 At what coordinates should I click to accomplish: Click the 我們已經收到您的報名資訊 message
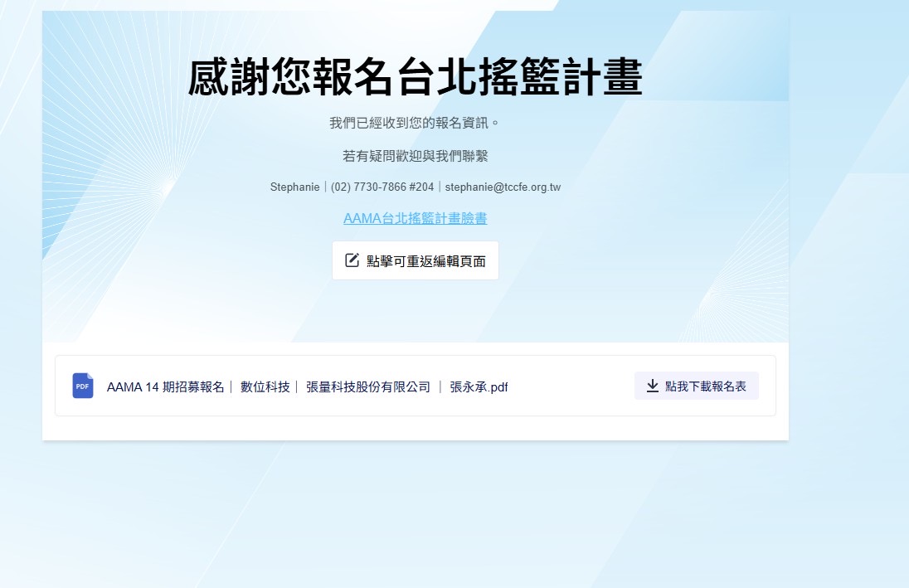point(415,124)
